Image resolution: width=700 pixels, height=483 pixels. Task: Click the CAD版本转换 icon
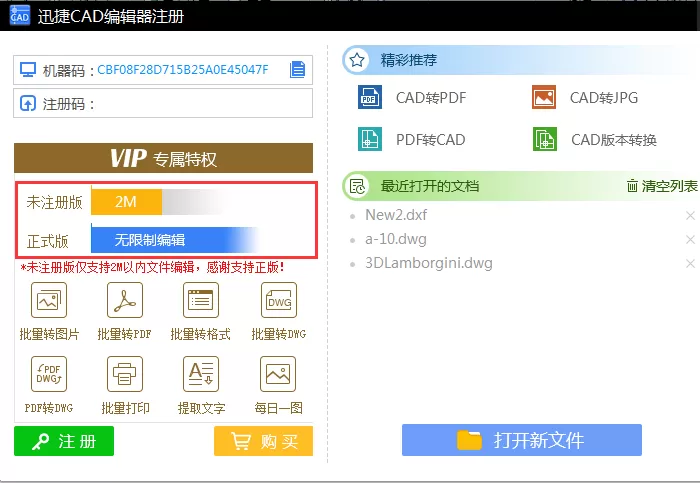(x=545, y=139)
